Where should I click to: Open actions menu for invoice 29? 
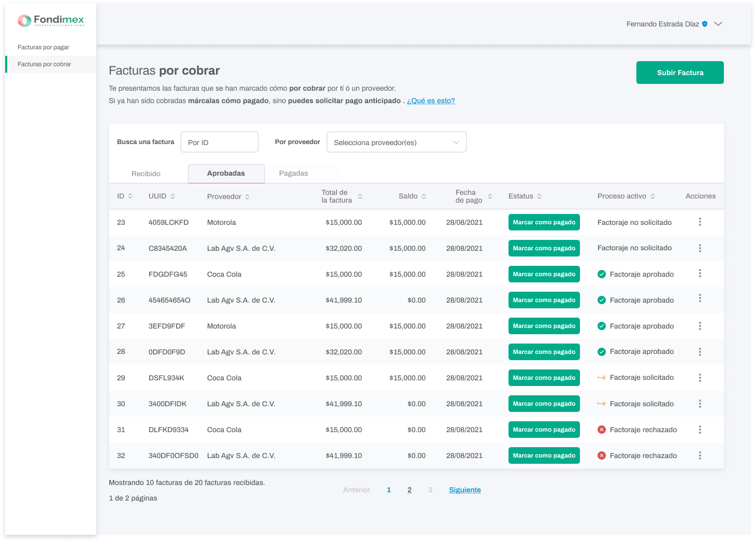(x=700, y=378)
